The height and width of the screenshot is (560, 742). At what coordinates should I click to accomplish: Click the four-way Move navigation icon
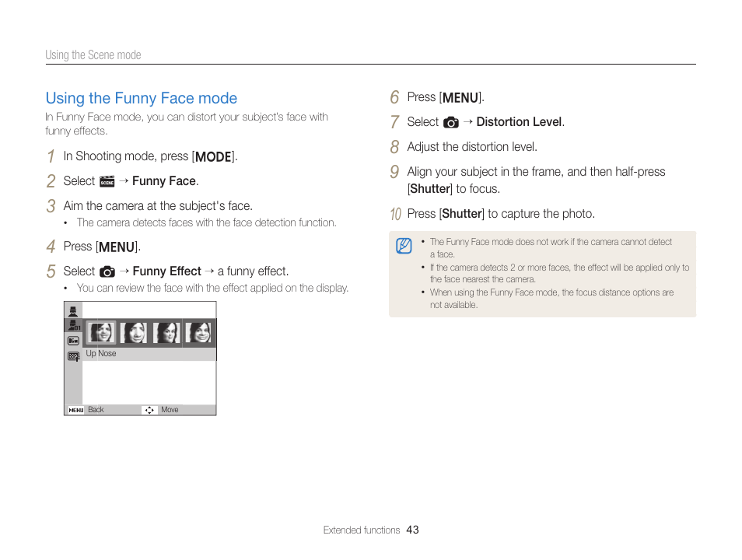149,410
